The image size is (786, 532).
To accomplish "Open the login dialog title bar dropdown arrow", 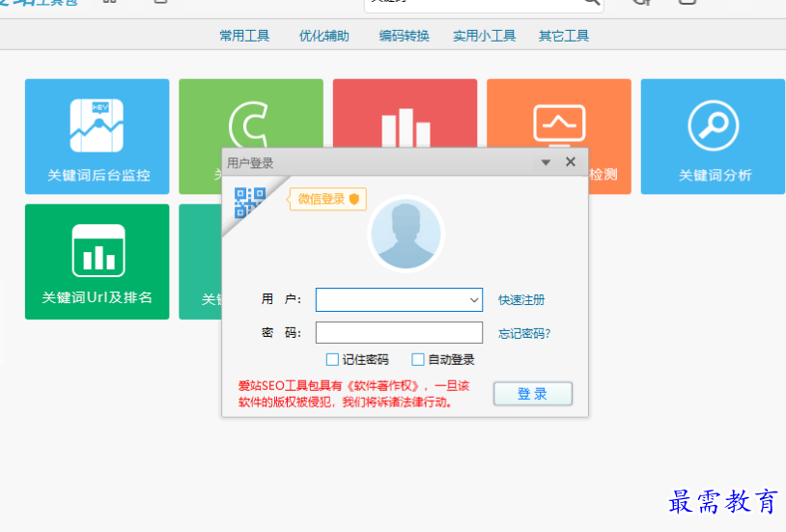I will (x=546, y=162).
